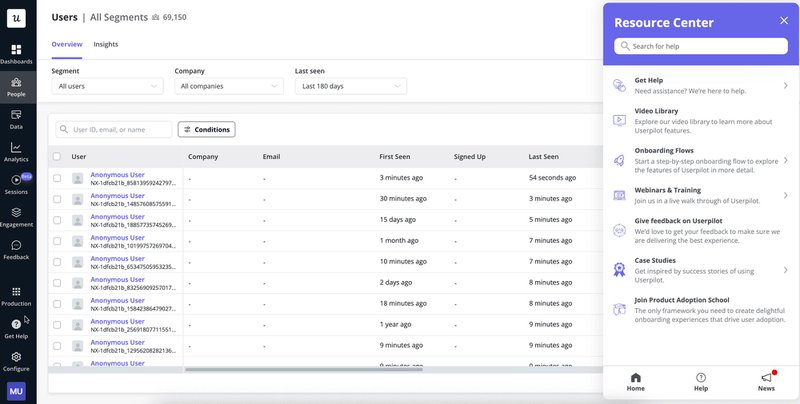Check the user row first seen 15 days ago
The image size is (800, 404).
pyautogui.click(x=57, y=220)
